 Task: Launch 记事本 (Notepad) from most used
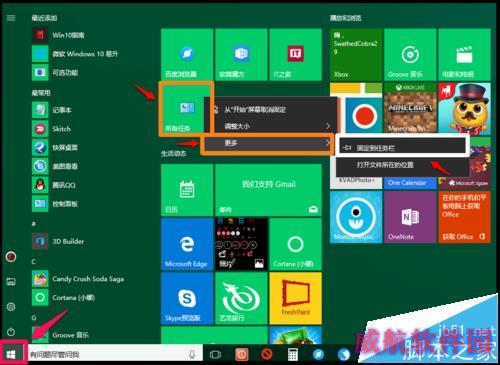52,110
